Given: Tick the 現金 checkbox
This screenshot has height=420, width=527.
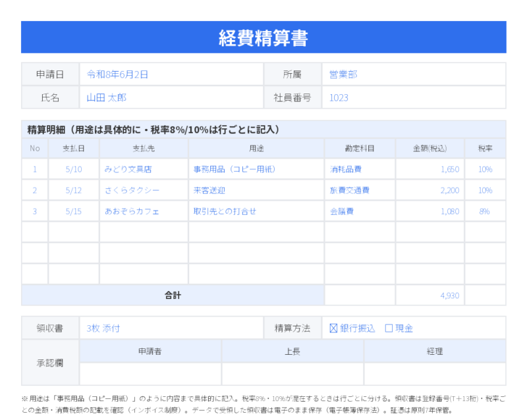Looking at the screenshot, I should [389, 328].
